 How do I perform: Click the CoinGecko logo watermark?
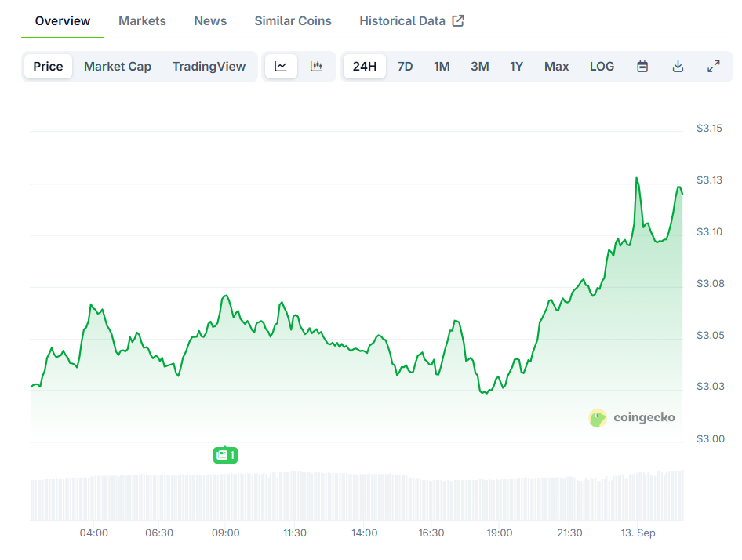(x=631, y=418)
